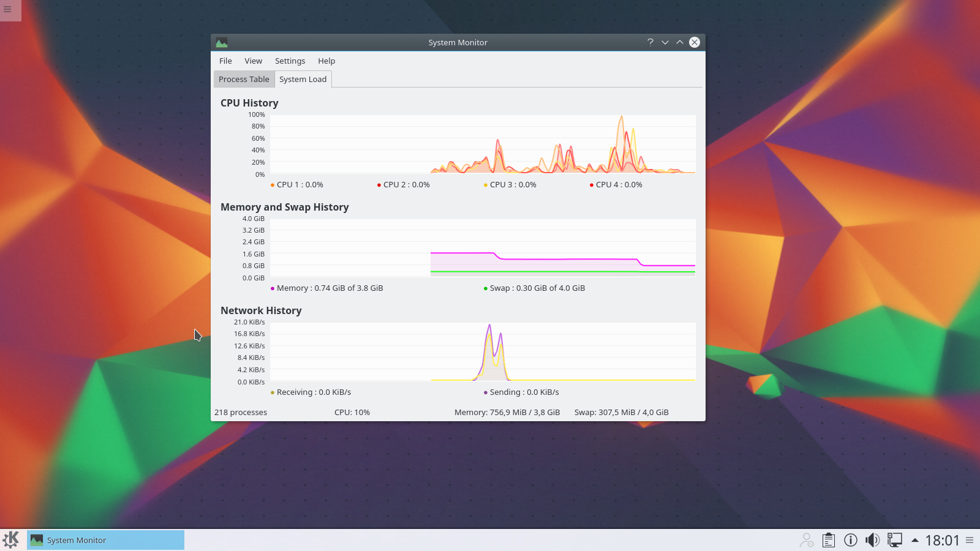Viewport: 980px width, 551px height.
Task: Click the "1.6 GiB" memory axis label
Action: [254, 254]
